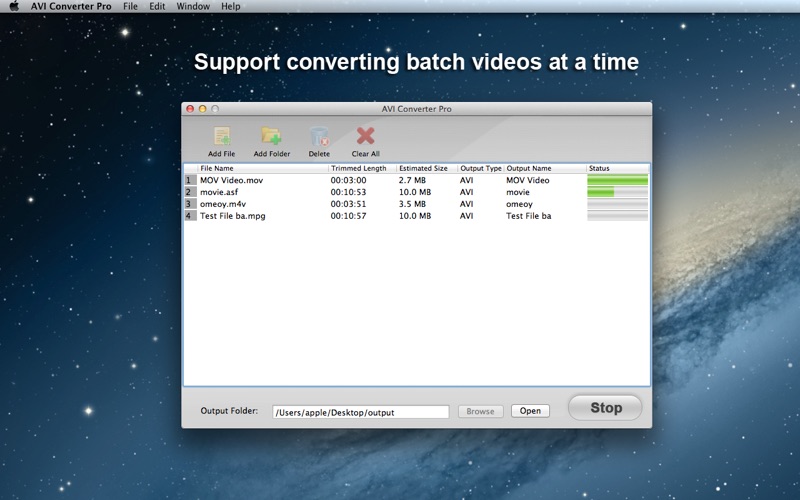Click the Add File toolbar icon
Image resolution: width=800 pixels, height=500 pixels.
pos(221,136)
